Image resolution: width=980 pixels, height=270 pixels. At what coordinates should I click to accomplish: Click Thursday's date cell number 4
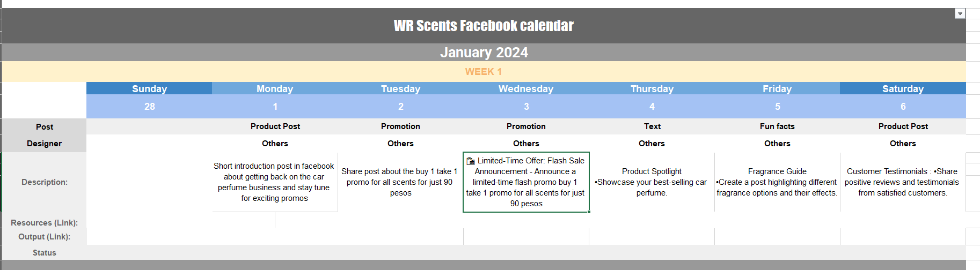pyautogui.click(x=652, y=107)
